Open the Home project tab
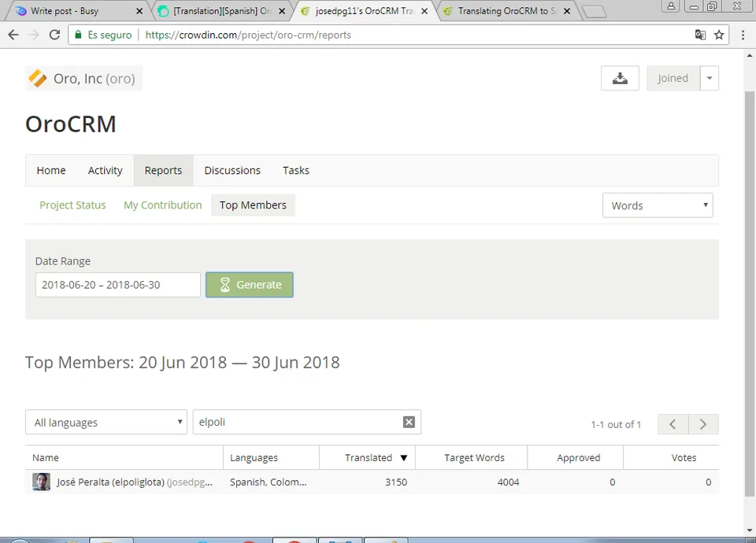 [51, 170]
